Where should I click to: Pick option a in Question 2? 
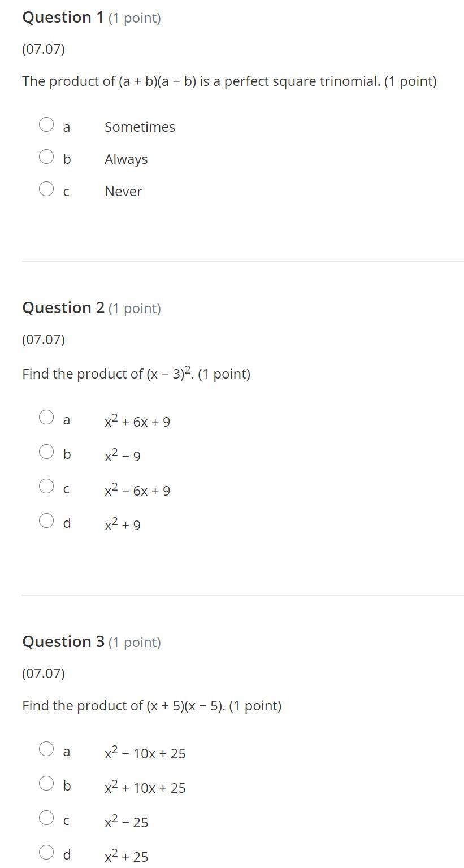tap(46, 417)
